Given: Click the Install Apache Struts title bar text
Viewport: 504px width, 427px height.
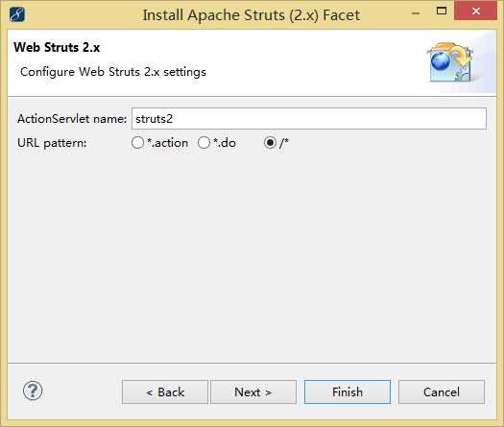Looking at the screenshot, I should click(x=252, y=15).
